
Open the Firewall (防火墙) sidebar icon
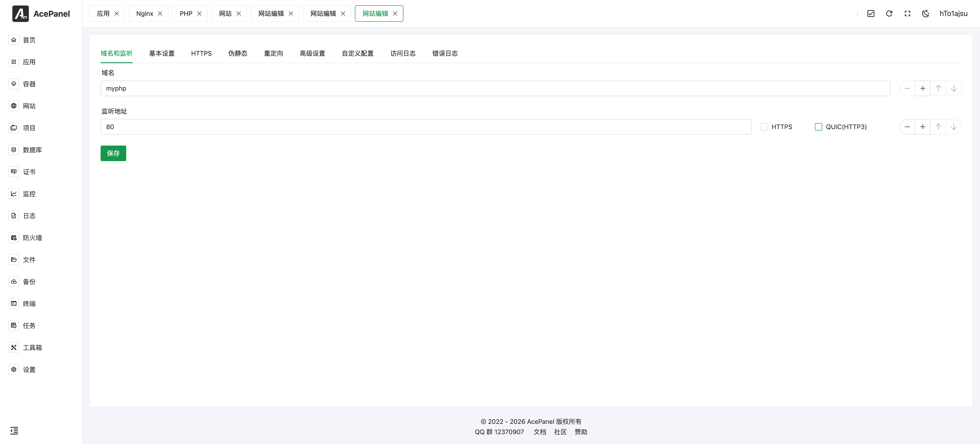14,238
